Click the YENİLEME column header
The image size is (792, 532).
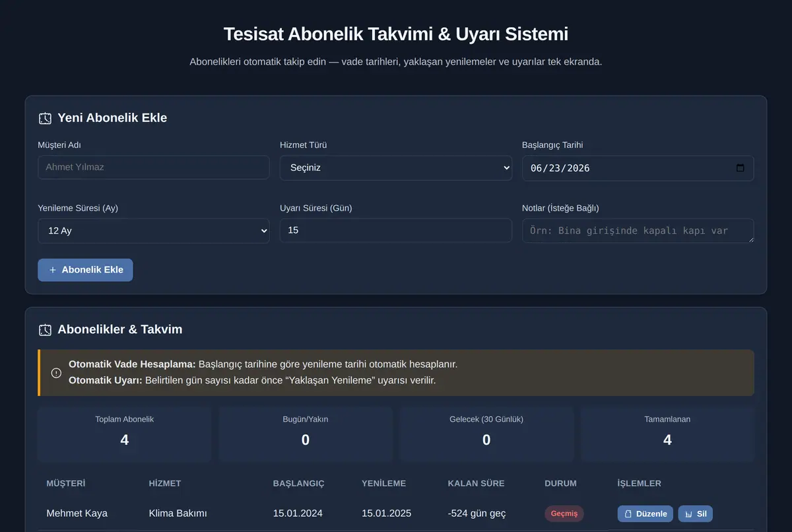click(x=384, y=483)
